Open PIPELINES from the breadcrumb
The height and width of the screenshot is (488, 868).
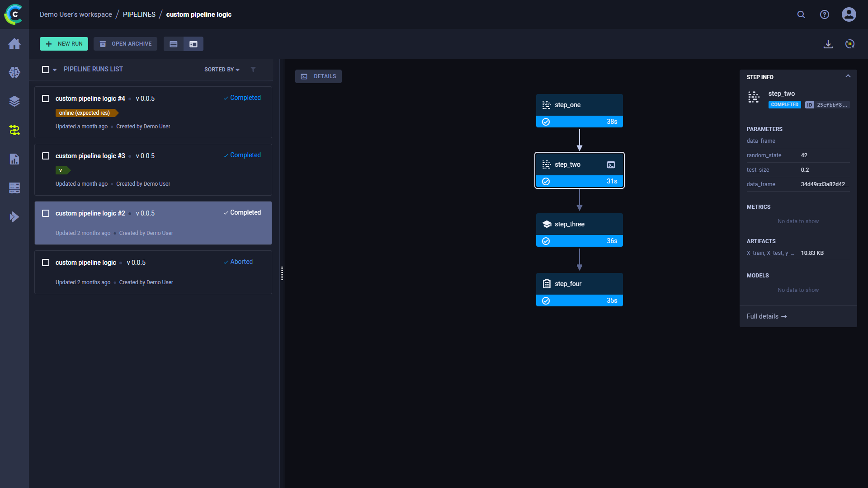tap(139, 14)
